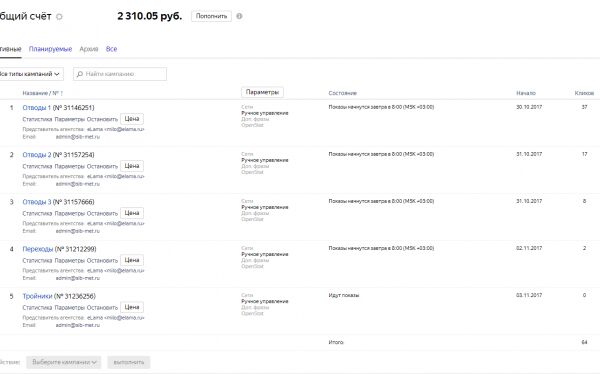The height and width of the screenshot is (374, 600).
Task: Click the number № 31212299 of Переходы
Action: [75, 249]
